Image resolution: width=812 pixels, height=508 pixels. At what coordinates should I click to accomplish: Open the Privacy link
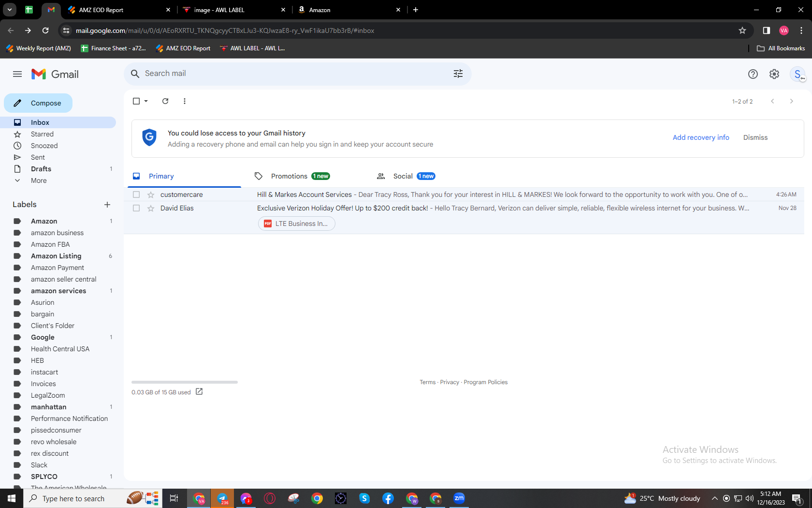[449, 382]
